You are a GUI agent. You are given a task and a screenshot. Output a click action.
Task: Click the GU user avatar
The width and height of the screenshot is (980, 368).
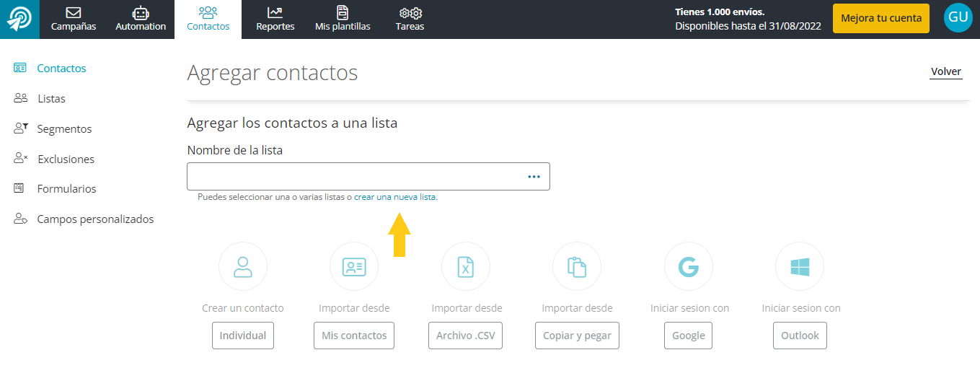click(958, 18)
